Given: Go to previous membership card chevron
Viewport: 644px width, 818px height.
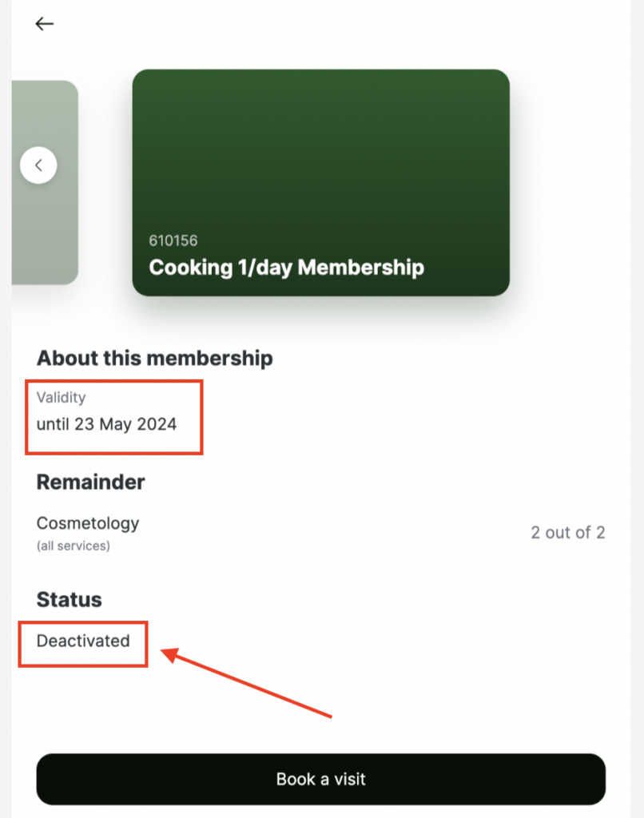Looking at the screenshot, I should (38, 166).
